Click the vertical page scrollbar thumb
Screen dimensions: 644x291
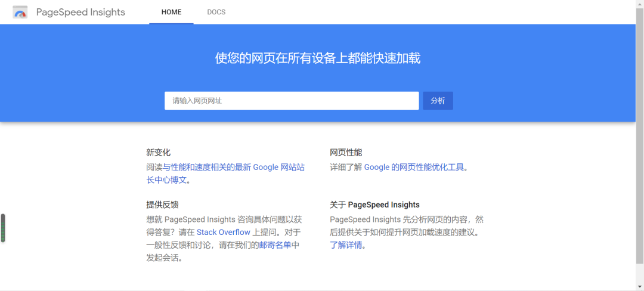pyautogui.click(x=639, y=135)
